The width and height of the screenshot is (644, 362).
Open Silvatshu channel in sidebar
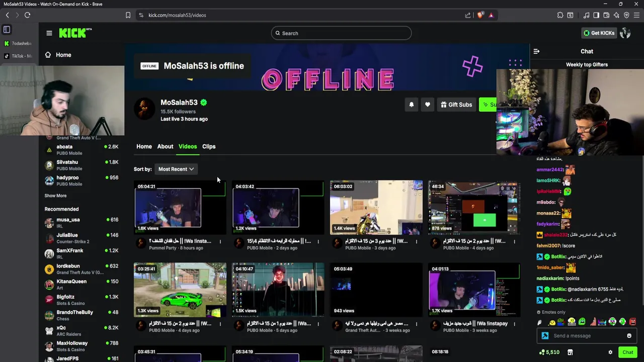tap(82, 165)
